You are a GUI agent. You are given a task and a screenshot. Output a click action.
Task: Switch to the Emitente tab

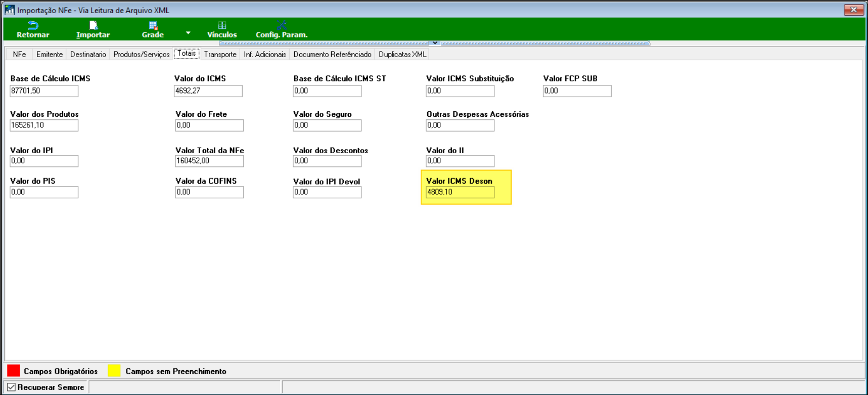(50, 55)
